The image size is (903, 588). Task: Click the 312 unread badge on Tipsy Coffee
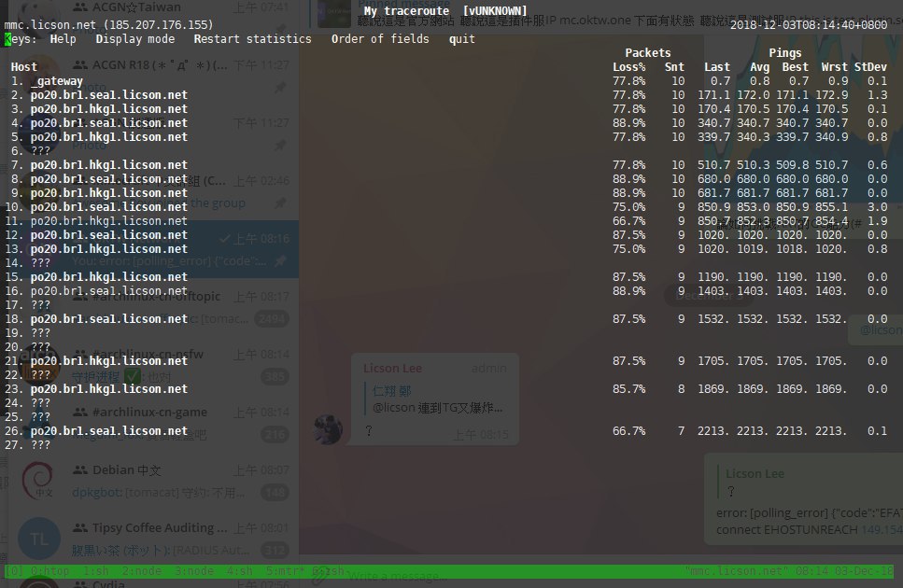coord(275,551)
